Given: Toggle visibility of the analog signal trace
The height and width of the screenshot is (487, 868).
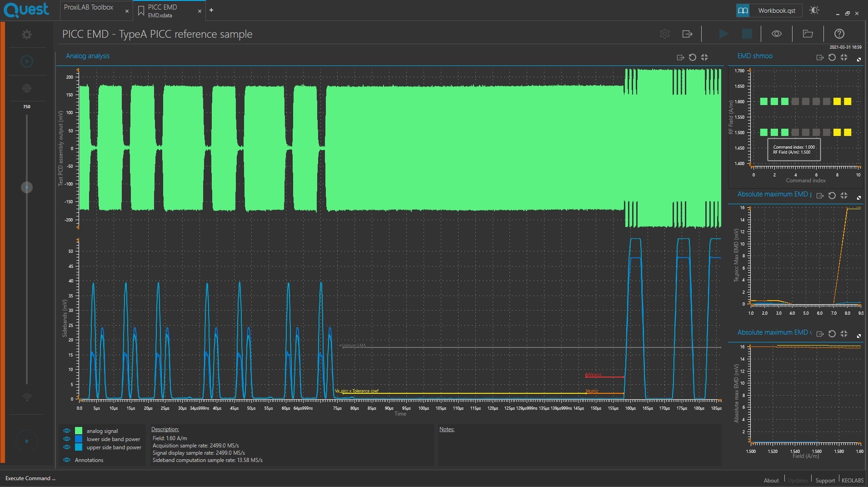Looking at the screenshot, I should [67, 431].
